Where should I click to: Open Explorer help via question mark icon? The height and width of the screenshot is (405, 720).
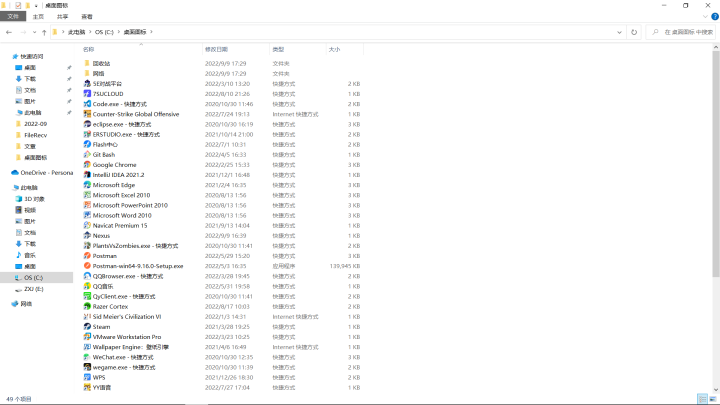click(715, 17)
